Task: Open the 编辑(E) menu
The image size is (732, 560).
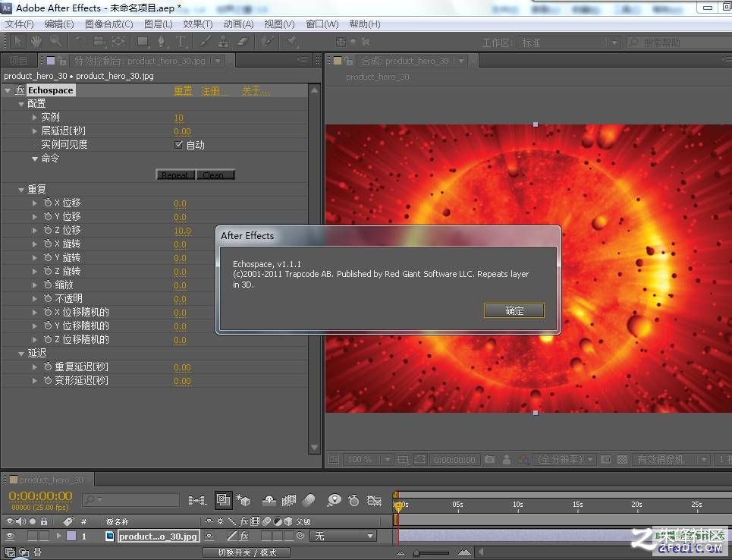Action: (x=59, y=24)
